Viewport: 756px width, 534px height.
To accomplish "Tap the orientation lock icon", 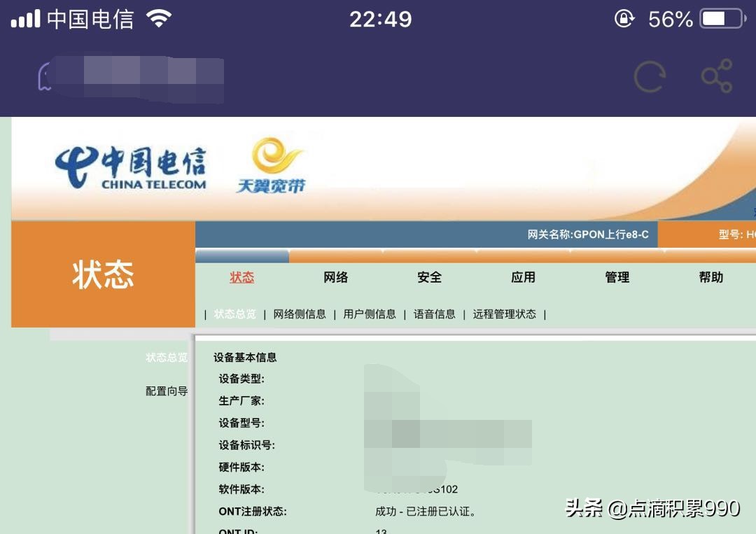I will click(623, 19).
